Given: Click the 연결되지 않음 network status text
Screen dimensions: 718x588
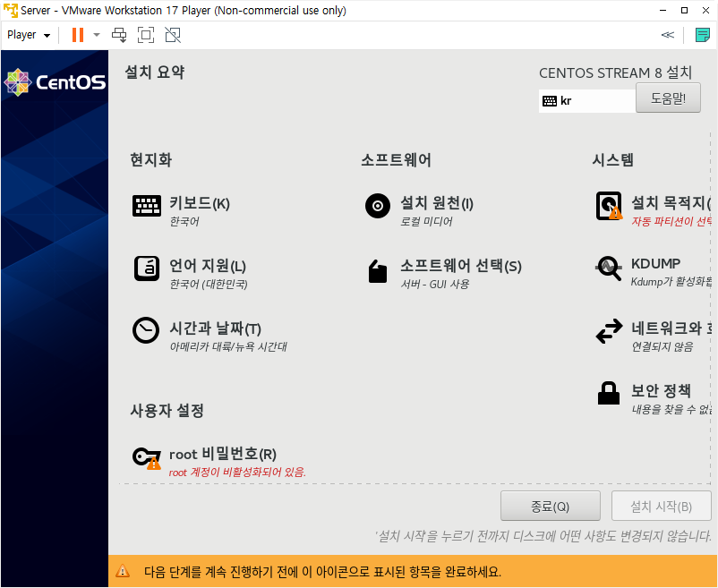Looking at the screenshot, I should tap(662, 347).
